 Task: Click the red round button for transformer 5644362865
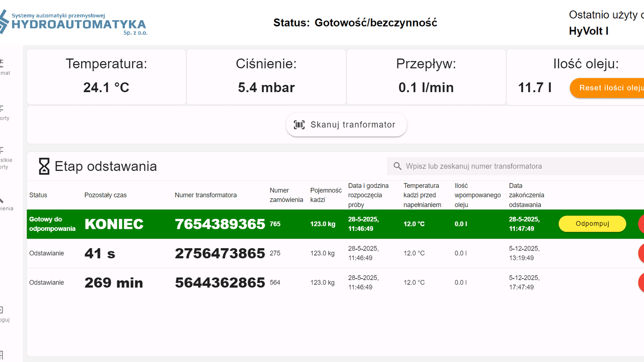[x=642, y=283]
